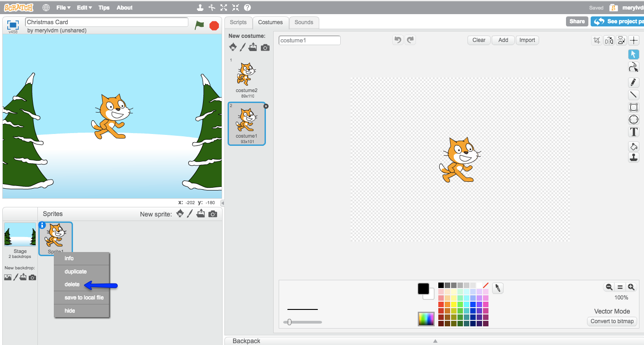The image size is (644, 345).
Task: Click See project page button
Action: (618, 21)
